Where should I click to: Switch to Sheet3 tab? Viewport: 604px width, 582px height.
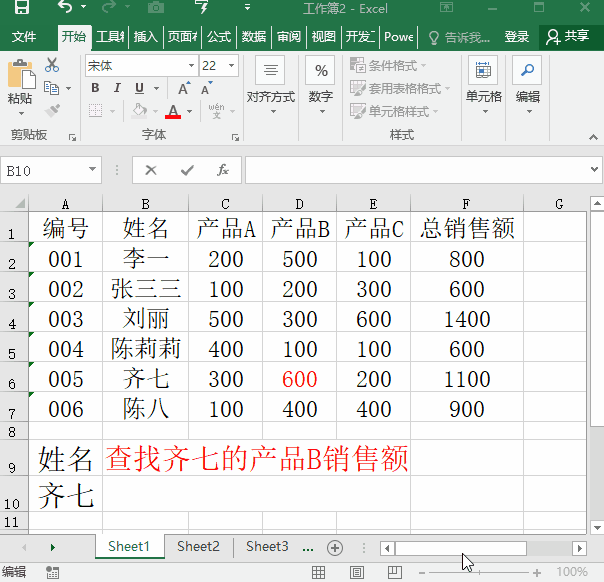pyautogui.click(x=267, y=547)
